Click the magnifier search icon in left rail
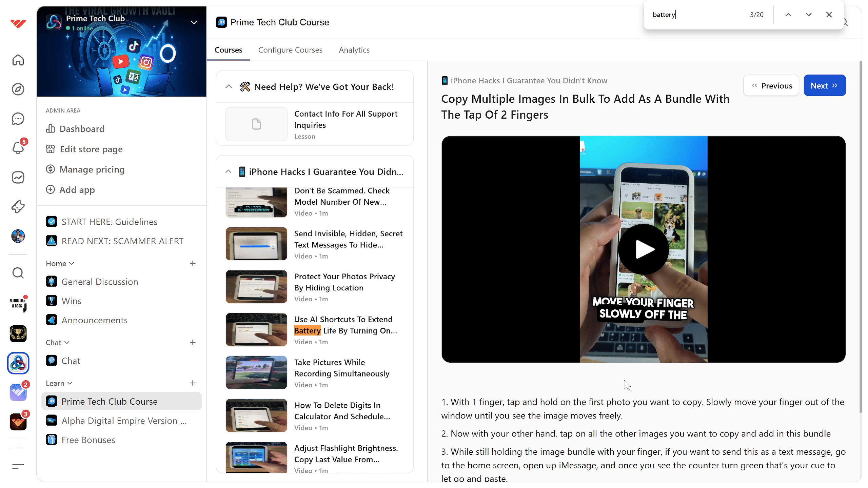This screenshot has height=488, width=868. point(18,273)
